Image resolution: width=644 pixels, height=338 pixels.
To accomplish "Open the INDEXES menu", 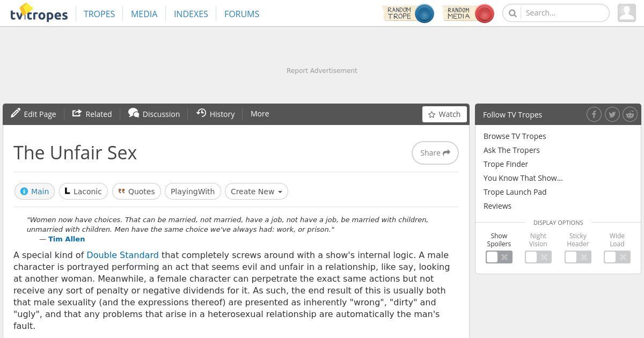I will [191, 14].
